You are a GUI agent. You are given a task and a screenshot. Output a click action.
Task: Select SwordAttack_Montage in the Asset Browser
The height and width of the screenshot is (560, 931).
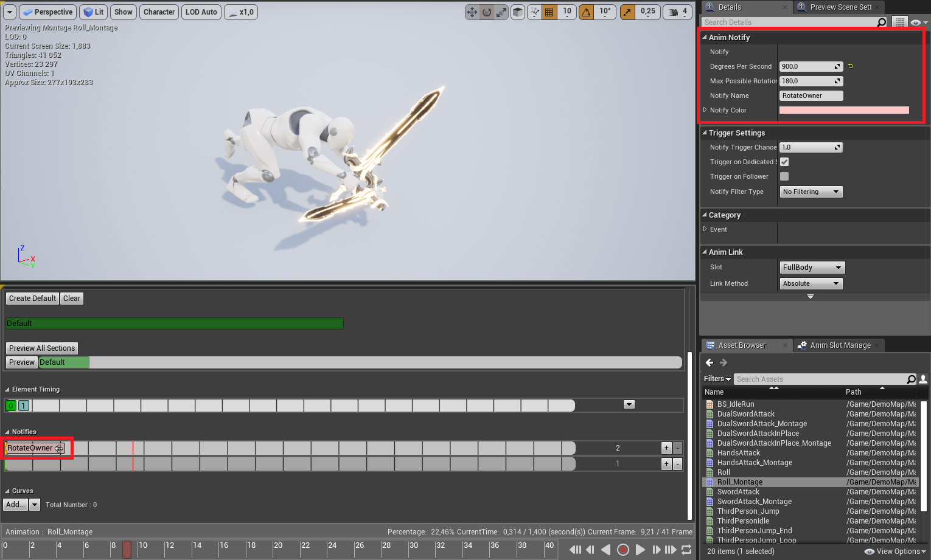[754, 502]
